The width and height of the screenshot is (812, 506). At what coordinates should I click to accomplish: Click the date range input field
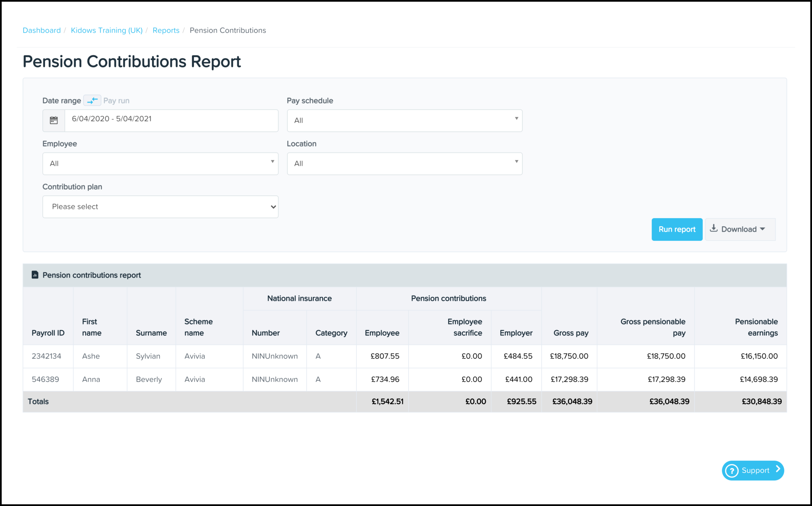[171, 119]
